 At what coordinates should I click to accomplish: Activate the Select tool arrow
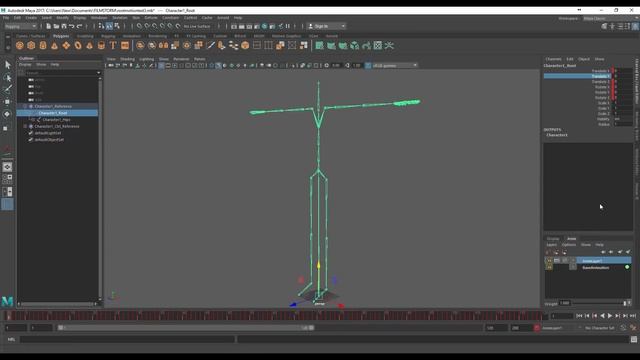(x=7, y=65)
